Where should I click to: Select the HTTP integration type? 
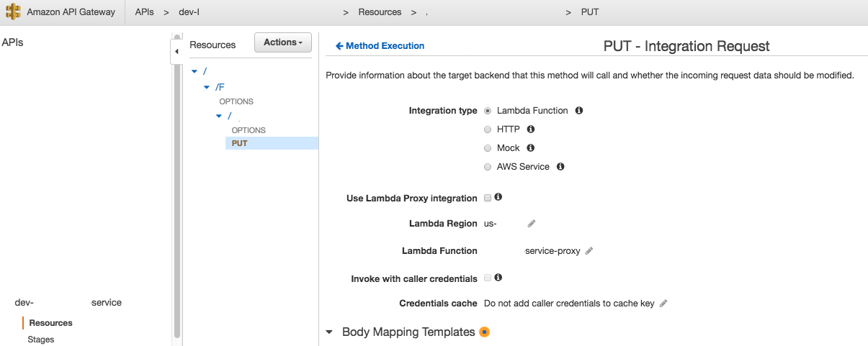[488, 129]
